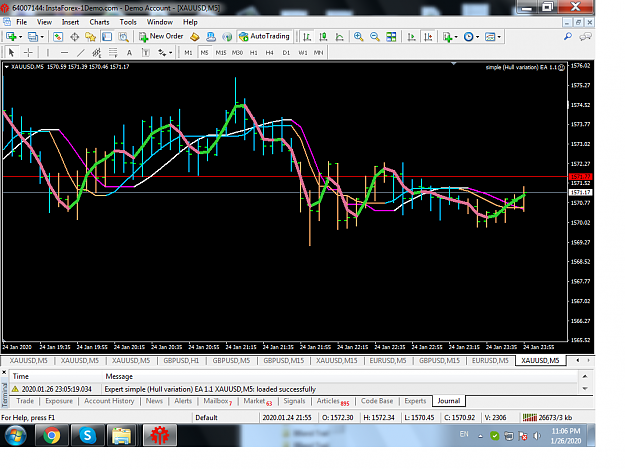Select the trendline tool

tap(81, 52)
